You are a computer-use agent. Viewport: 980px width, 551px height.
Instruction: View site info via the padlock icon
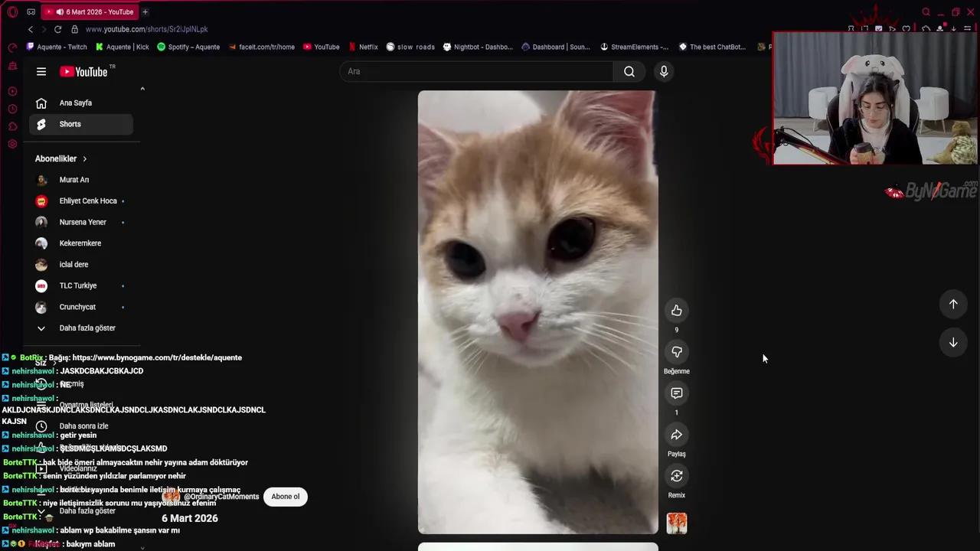tap(74, 29)
